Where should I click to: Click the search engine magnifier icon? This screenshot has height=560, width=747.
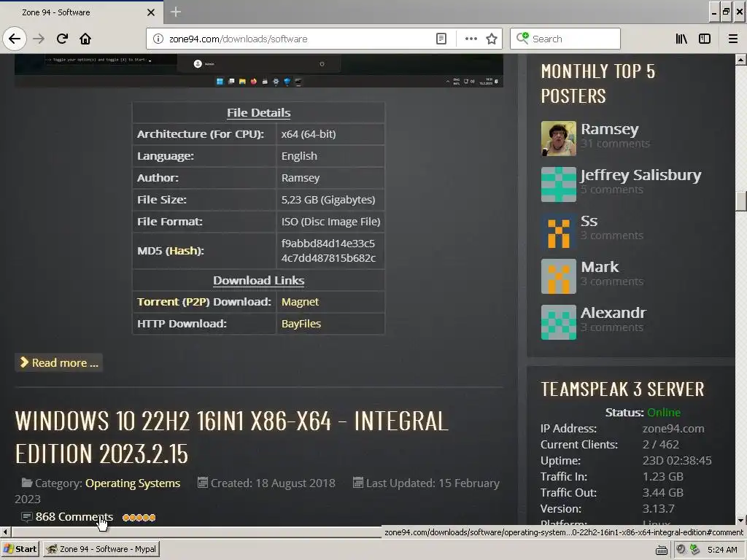(522, 39)
